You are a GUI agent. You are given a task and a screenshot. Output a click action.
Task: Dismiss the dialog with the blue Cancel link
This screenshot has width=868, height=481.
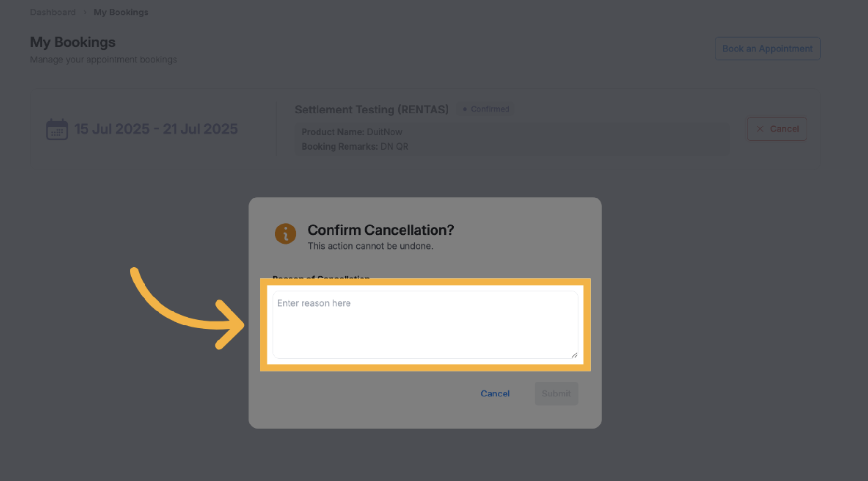pos(495,394)
